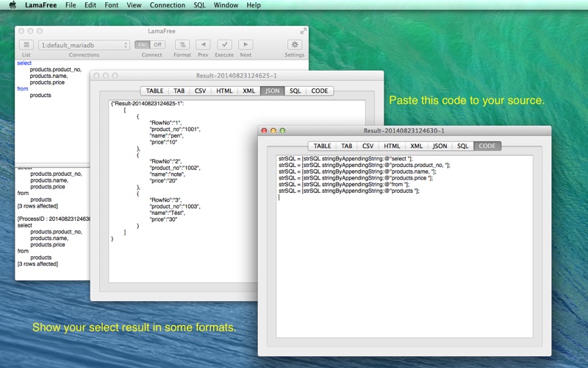Viewport: 588px width, 368px height.
Task: Open Settings gear icon
Action: pos(295,45)
